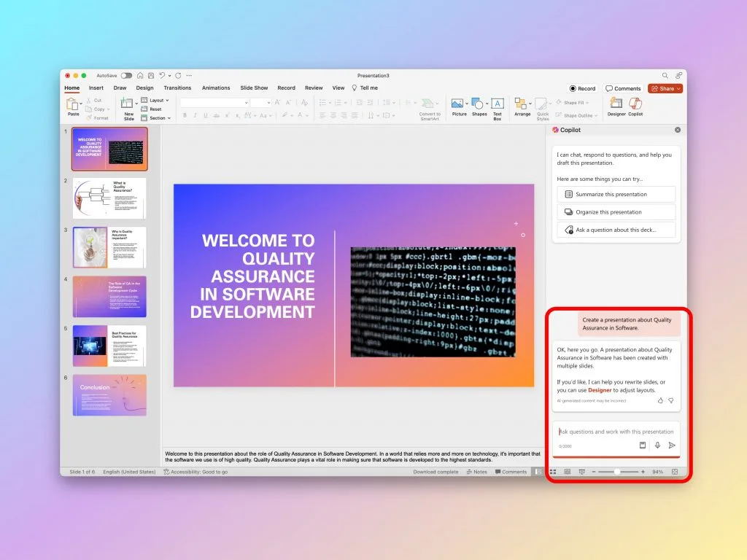
Task: Activate the microphone in Copilot prompt
Action: pyautogui.click(x=657, y=446)
